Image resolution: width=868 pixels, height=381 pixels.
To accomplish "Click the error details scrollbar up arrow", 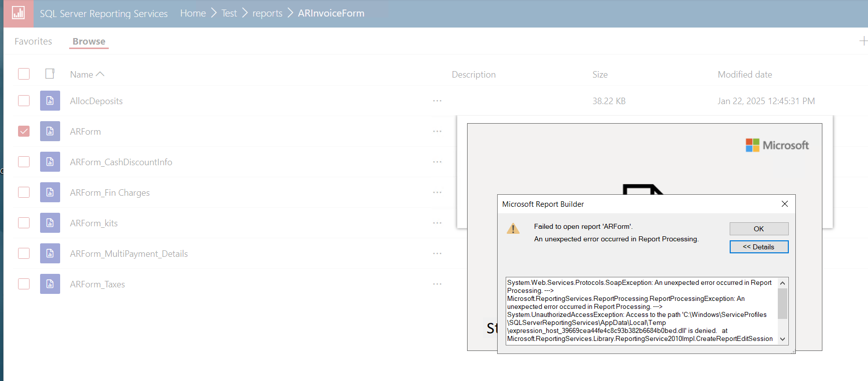I will point(782,283).
